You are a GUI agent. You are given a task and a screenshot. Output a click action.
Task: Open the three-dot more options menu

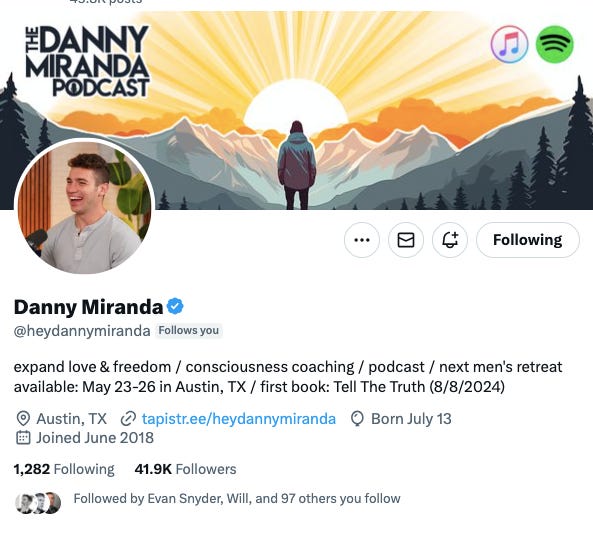[x=362, y=240]
